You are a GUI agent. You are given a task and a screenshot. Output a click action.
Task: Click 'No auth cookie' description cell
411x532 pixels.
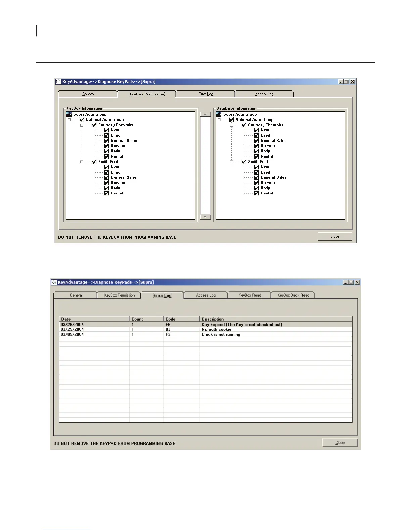click(x=217, y=329)
